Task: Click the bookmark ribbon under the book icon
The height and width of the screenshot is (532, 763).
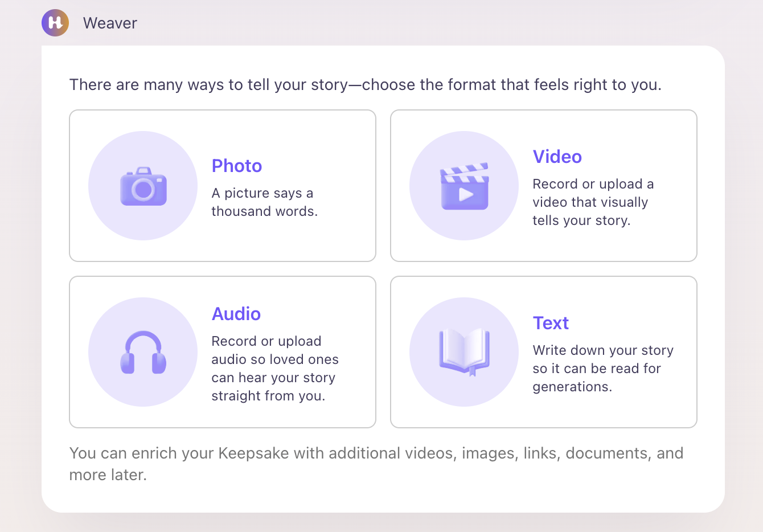Action: coord(472,372)
